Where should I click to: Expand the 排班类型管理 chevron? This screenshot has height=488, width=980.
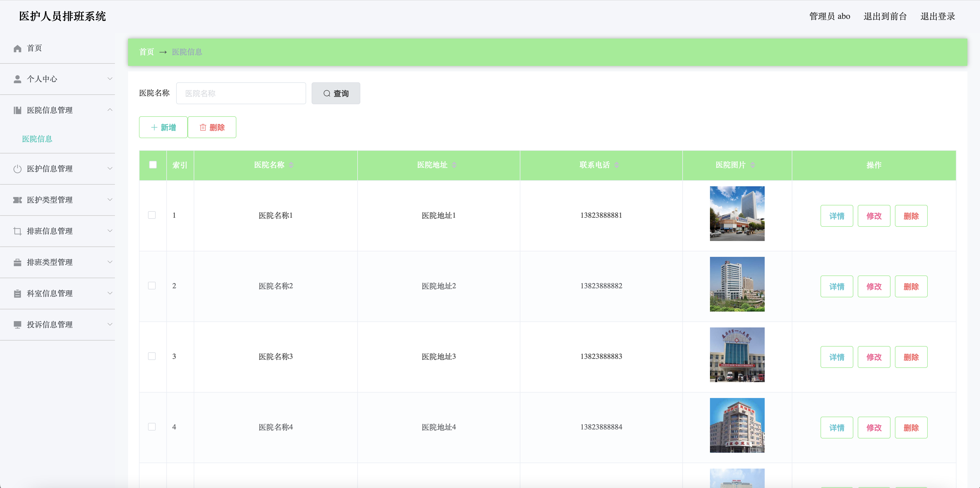click(110, 262)
